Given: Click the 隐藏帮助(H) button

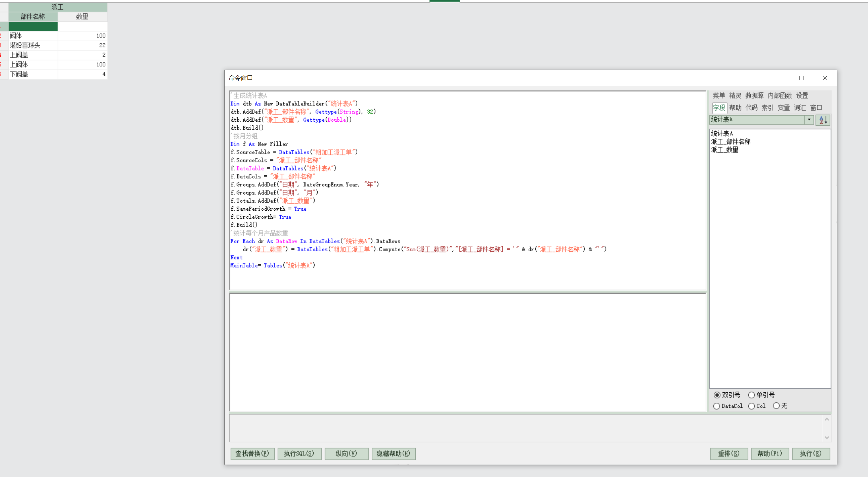Looking at the screenshot, I should coord(394,454).
